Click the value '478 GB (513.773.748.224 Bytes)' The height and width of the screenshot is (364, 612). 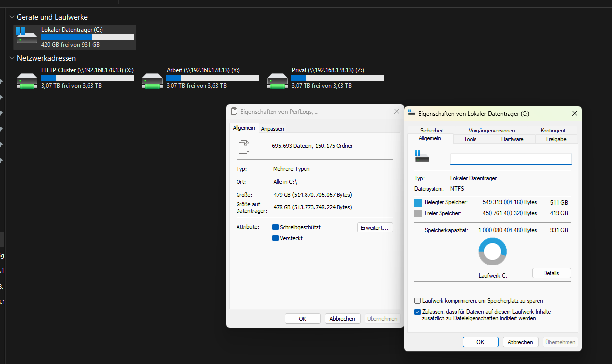[313, 207]
